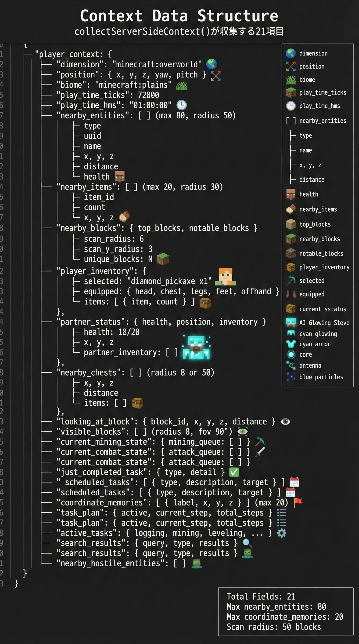Viewport: 359px width, 644px height.
Task: Click the "Context Data Structure" title
Action: [x=179, y=16]
